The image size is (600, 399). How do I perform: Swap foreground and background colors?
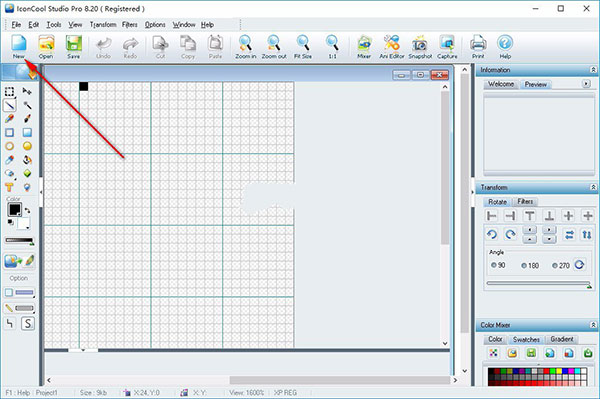click(28, 211)
